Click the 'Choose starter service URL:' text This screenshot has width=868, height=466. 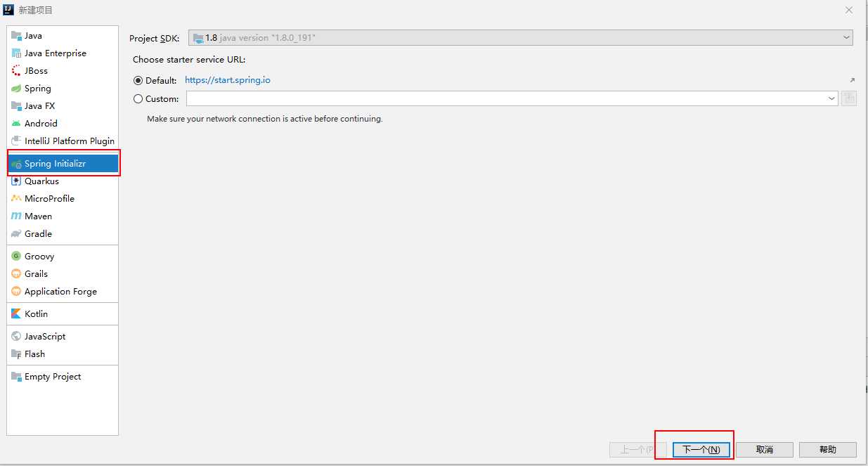[189, 60]
